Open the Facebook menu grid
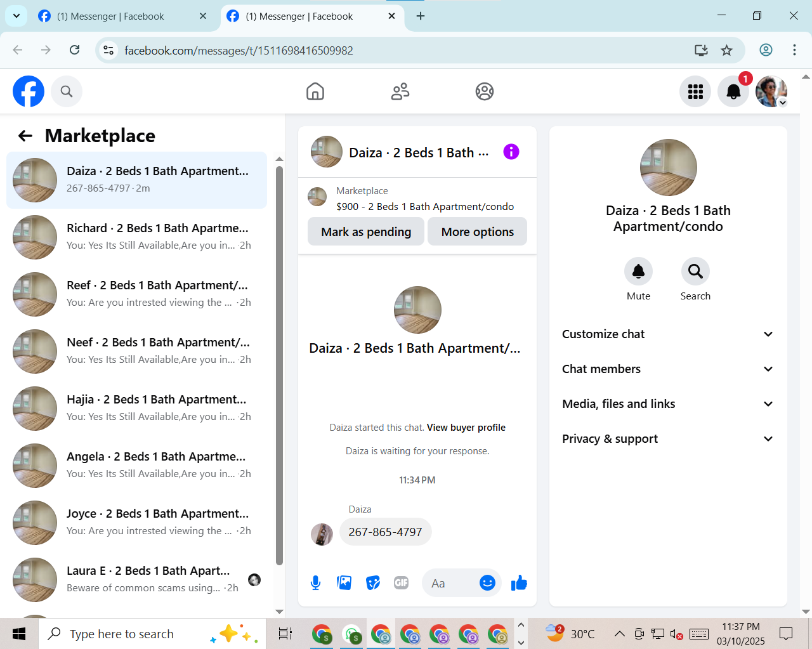This screenshot has height=649, width=812. click(695, 91)
